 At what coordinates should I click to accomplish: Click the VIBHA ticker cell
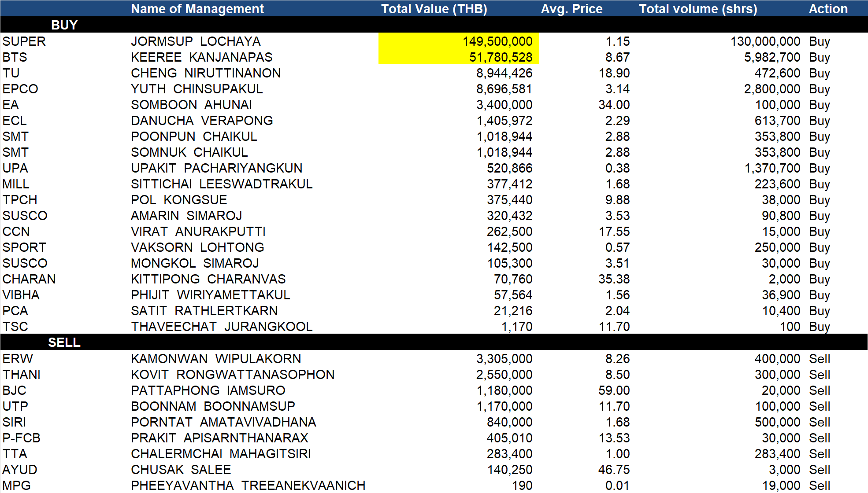click(21, 295)
